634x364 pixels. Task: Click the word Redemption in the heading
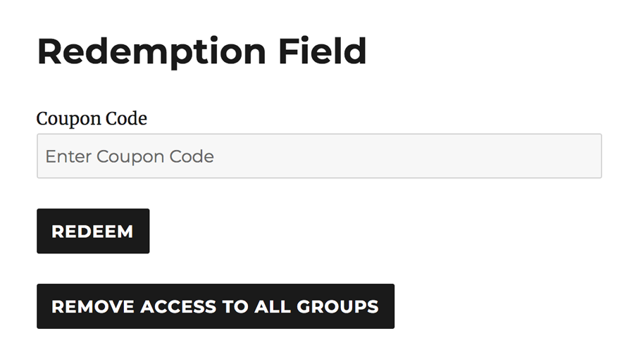click(x=151, y=51)
